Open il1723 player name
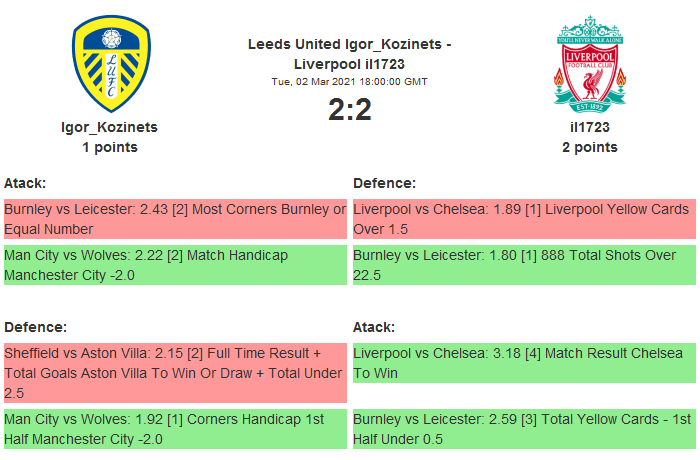The height and width of the screenshot is (460, 700). point(590,127)
